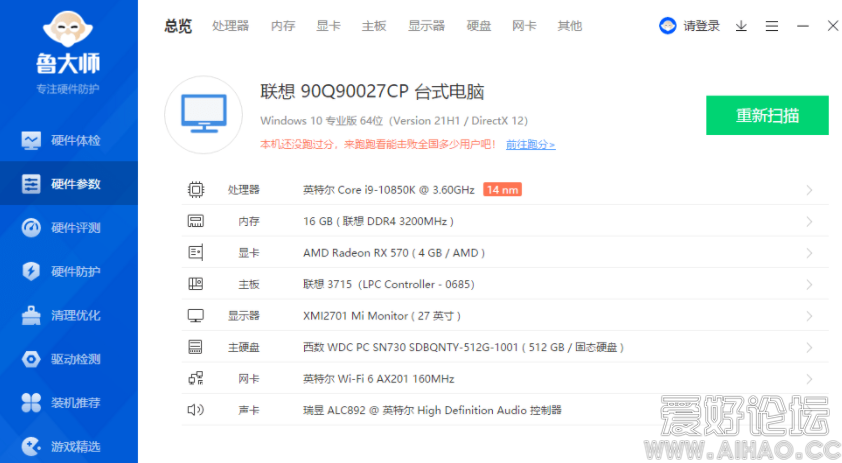Expand the 显示器 row chevron
The height and width of the screenshot is (463, 842).
point(809,316)
